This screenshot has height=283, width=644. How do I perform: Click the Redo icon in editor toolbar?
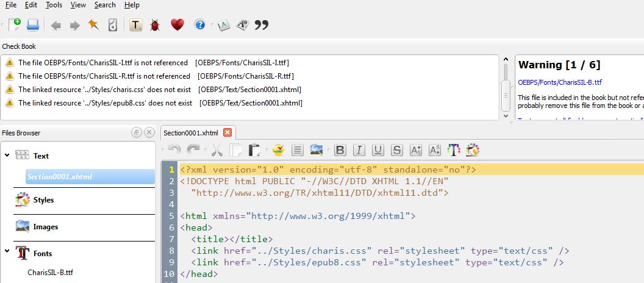point(193,150)
